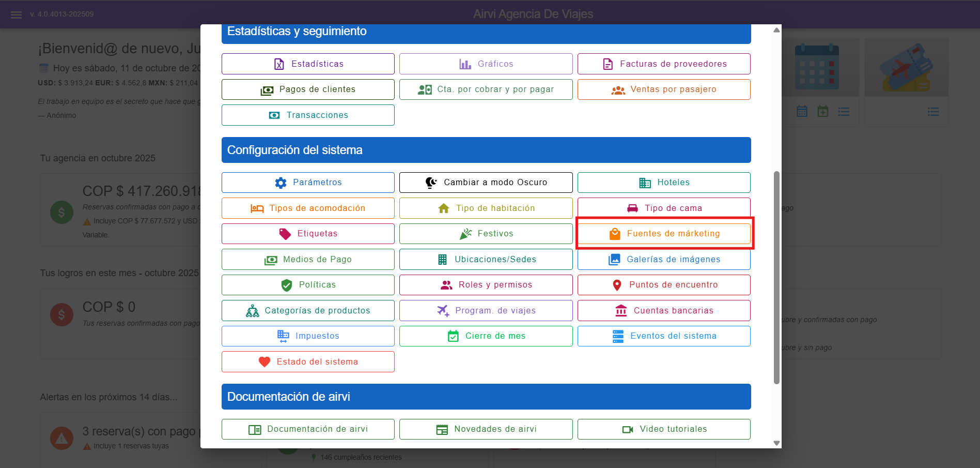Click the Etiquetas tag icon
This screenshot has height=468, width=980.
pos(285,234)
